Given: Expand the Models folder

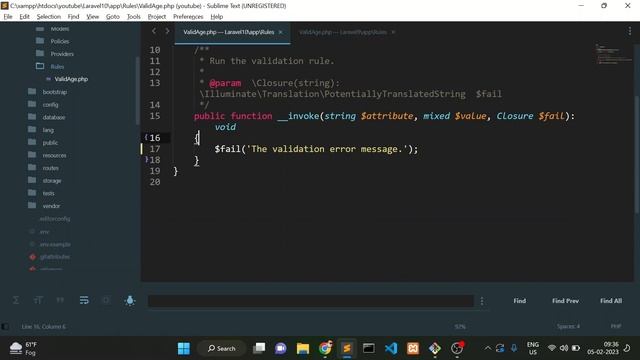Looking at the screenshot, I should click(x=60, y=29).
